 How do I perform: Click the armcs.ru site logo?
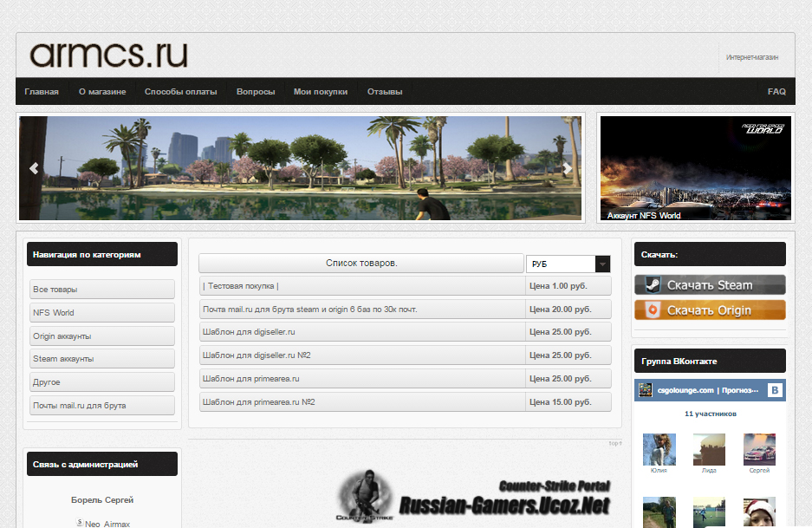108,55
